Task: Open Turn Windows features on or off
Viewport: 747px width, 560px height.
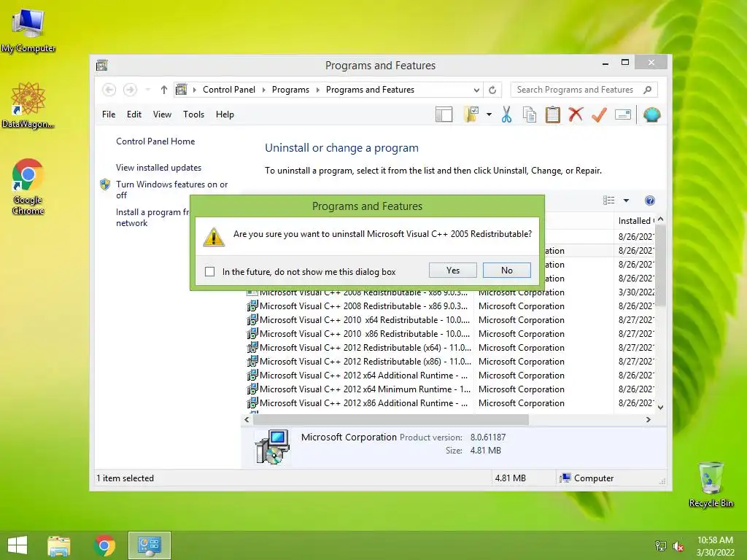Action: pyautogui.click(x=172, y=190)
